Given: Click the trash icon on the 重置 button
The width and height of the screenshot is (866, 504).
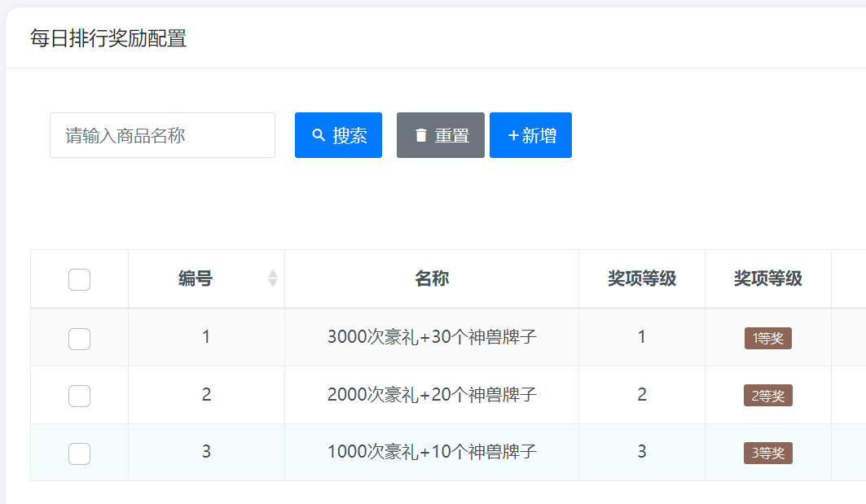Looking at the screenshot, I should [x=420, y=135].
